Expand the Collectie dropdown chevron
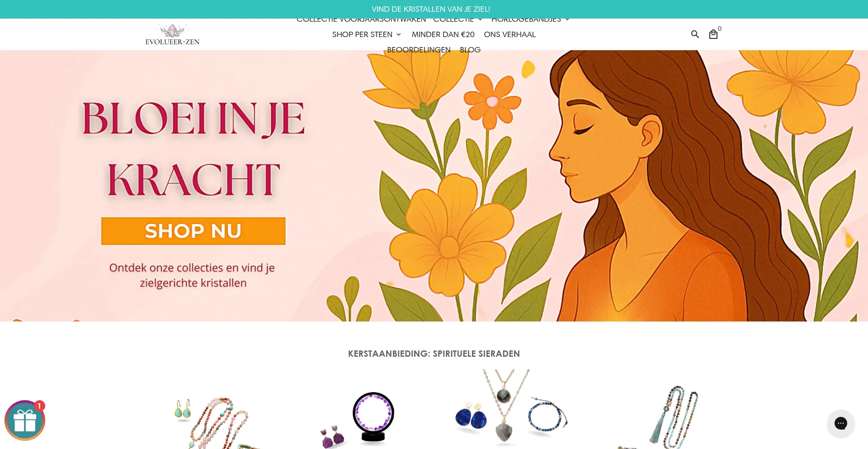Screen dimensions: 868x449 click(x=480, y=19)
